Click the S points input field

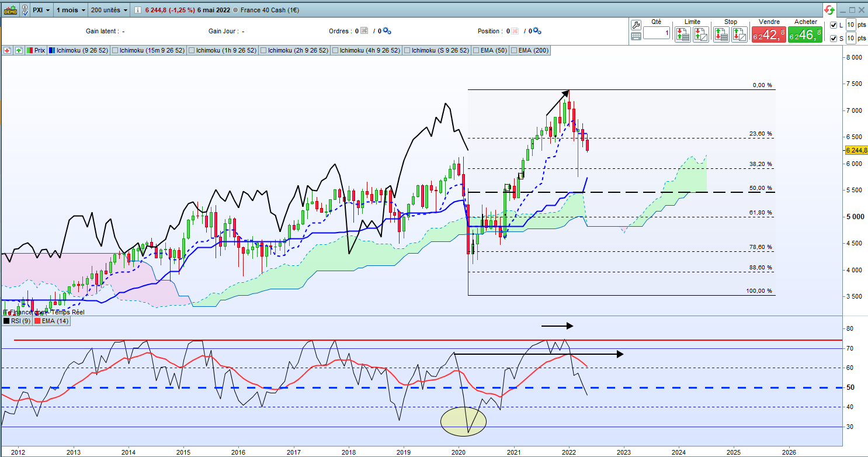(x=851, y=38)
